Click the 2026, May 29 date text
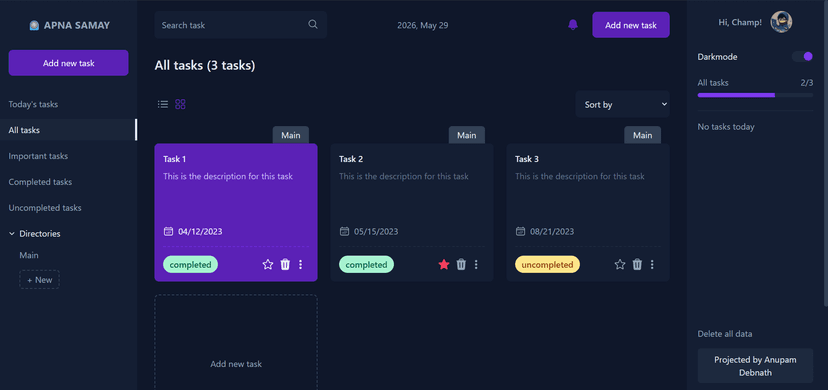Viewport: 828px width, 390px height. point(422,25)
